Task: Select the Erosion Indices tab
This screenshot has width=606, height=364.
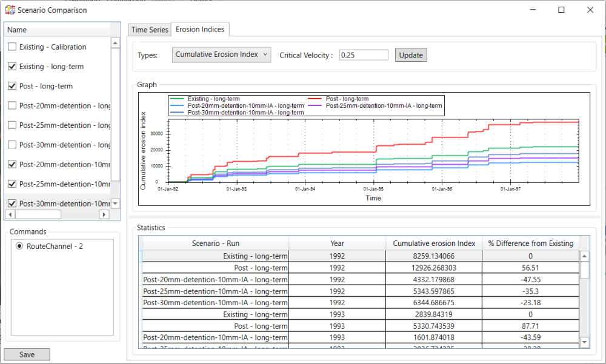Action: pyautogui.click(x=200, y=29)
